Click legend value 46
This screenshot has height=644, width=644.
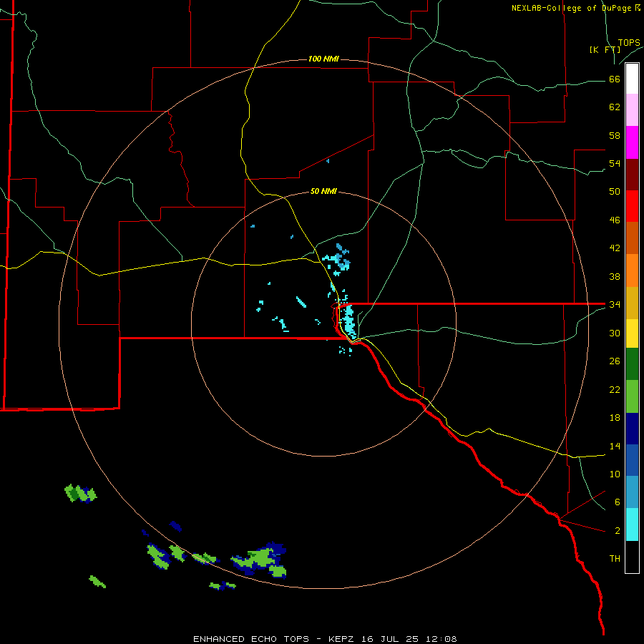(615, 220)
